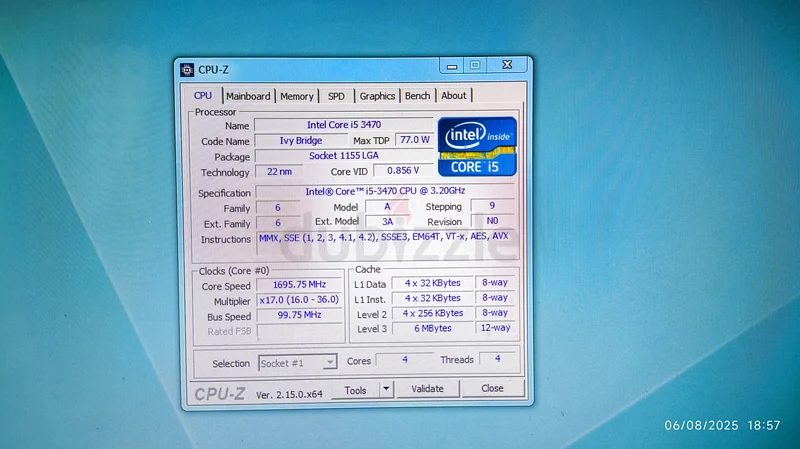800x449 pixels.
Task: Click the Ext. Model value 3A
Action: pyautogui.click(x=387, y=221)
